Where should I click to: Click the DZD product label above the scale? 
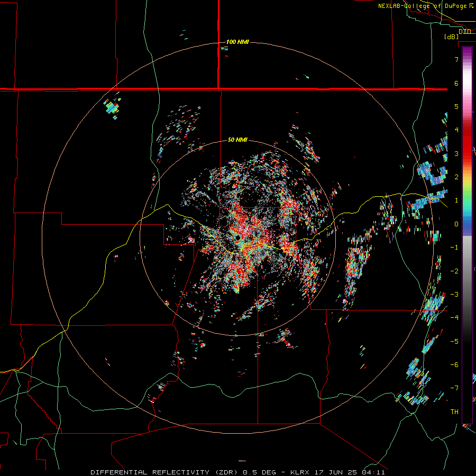click(465, 32)
